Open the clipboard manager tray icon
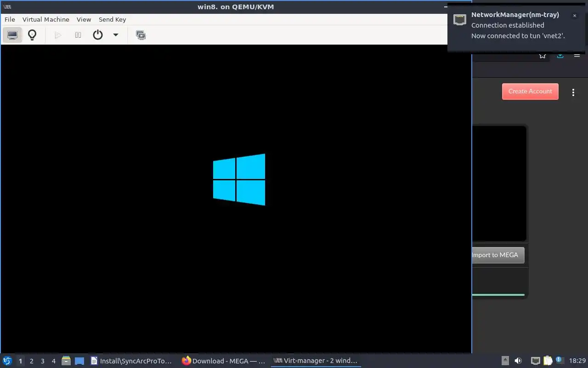 (x=548, y=361)
